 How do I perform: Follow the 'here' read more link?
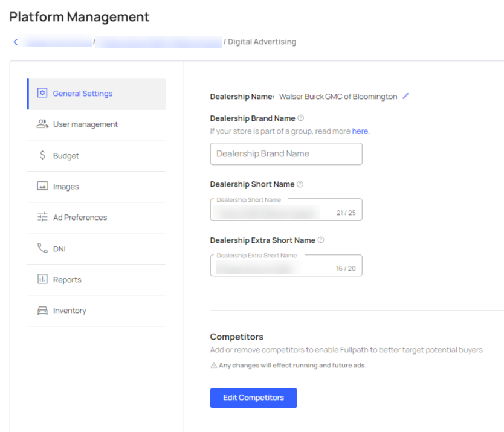pos(360,131)
